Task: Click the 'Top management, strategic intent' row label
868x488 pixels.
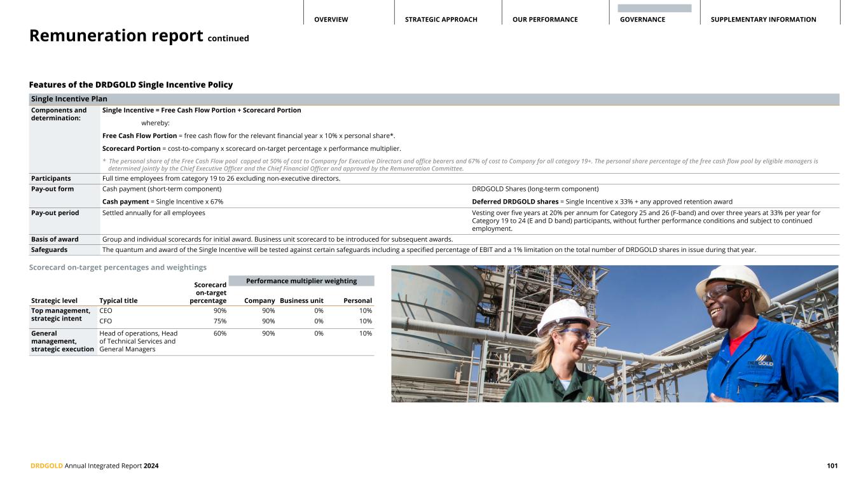Action: click(x=60, y=314)
